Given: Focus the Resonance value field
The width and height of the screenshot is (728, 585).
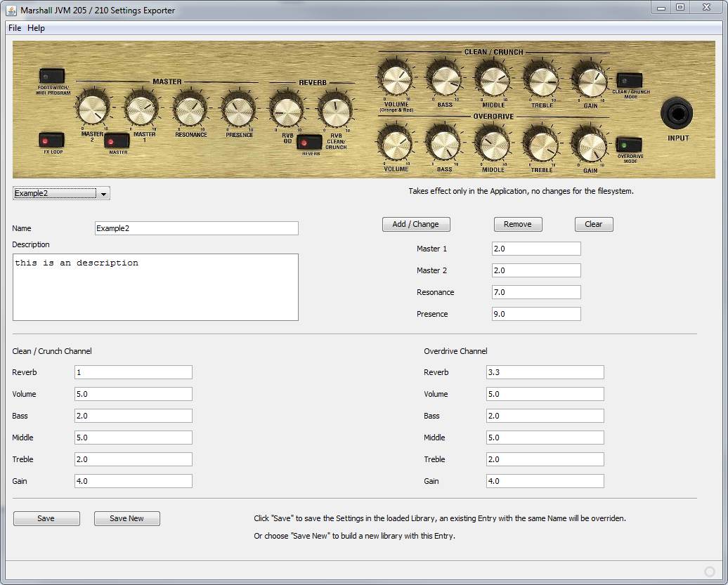Looking at the screenshot, I should click(x=536, y=292).
